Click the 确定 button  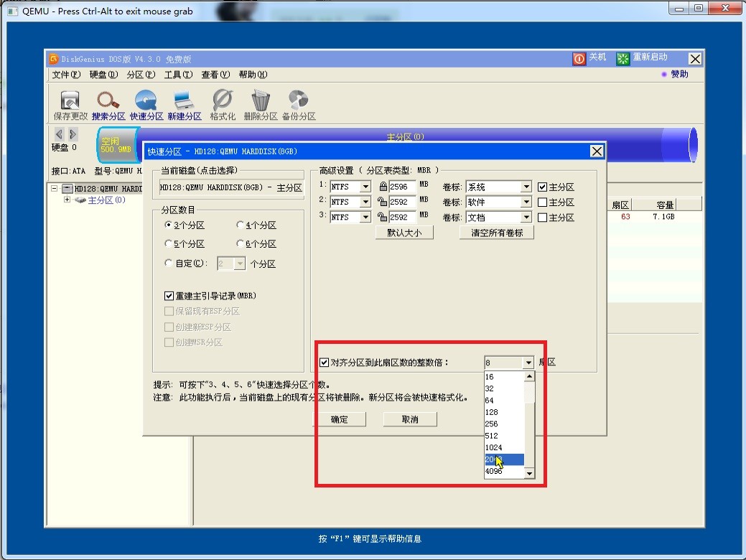coord(339,419)
